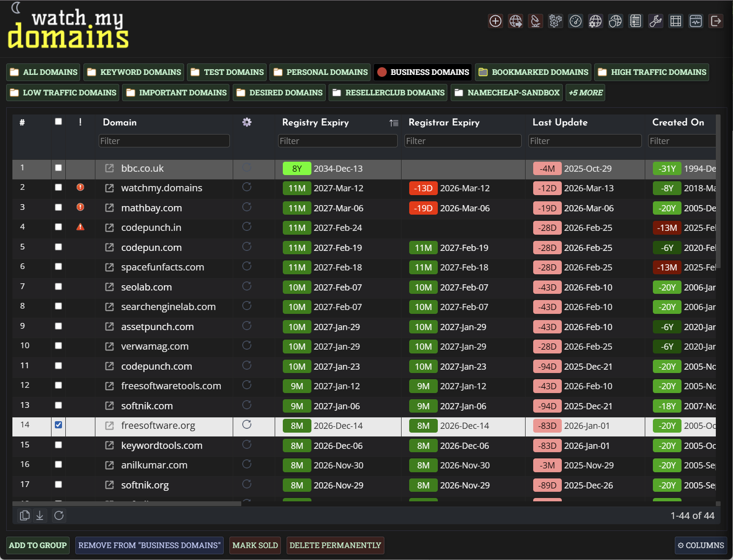Open the dashboard gauge icon in the toolbar
The height and width of the screenshot is (560, 733).
tap(575, 21)
